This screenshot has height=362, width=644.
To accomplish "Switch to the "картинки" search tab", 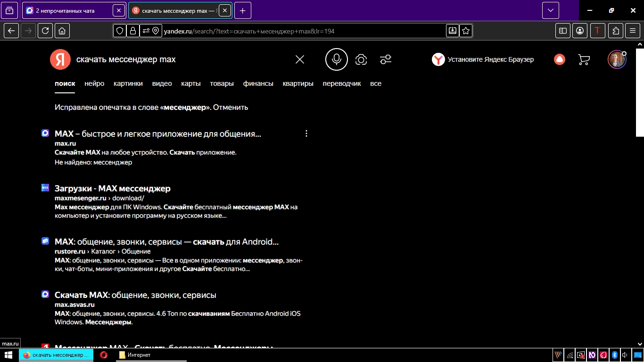I will click(128, 83).
